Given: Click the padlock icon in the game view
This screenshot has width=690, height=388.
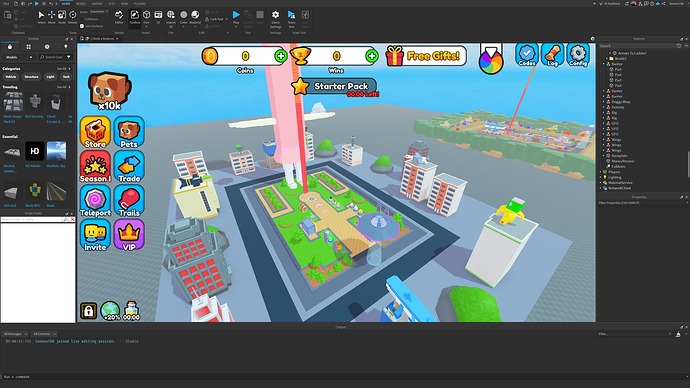Looking at the screenshot, I should 88,311.
